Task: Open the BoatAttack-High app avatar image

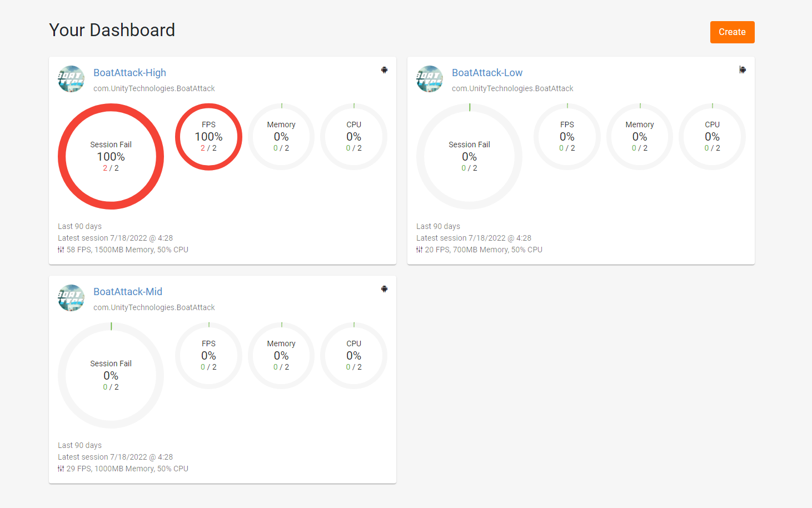Action: pos(71,79)
